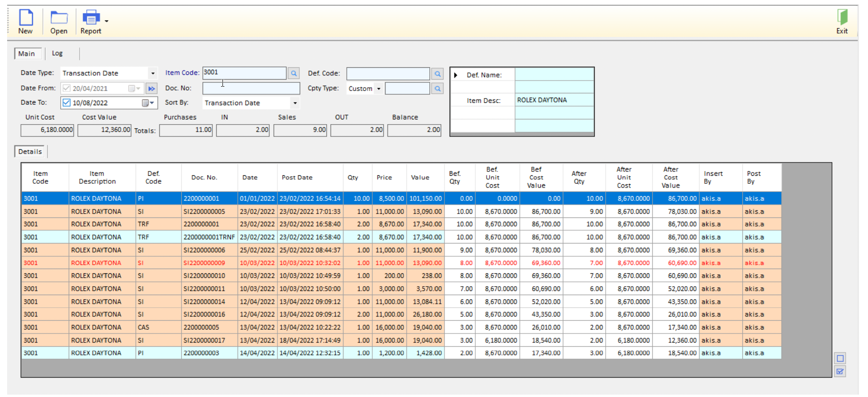Click the Sales total 9.00 field
This screenshot has width=868, height=397.
(300, 130)
